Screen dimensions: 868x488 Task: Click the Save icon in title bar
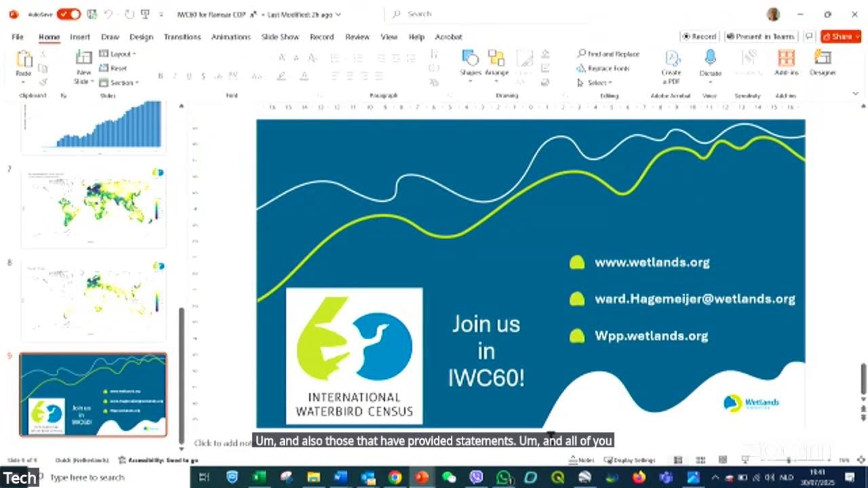(x=92, y=14)
